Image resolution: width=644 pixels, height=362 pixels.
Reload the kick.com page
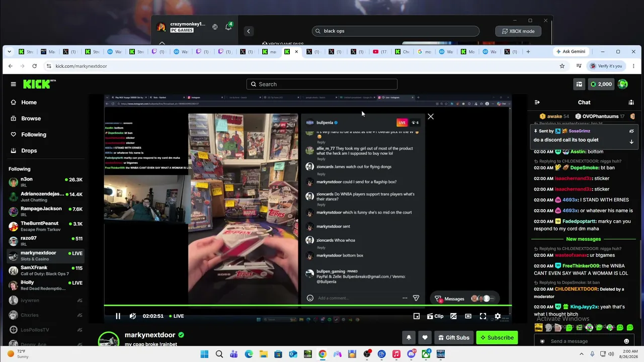[34, 66]
